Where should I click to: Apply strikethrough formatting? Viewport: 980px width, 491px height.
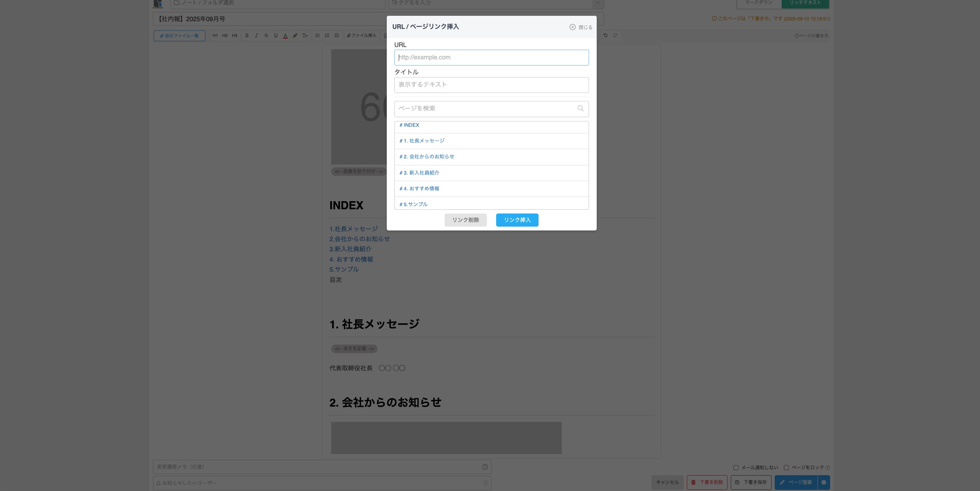266,35
